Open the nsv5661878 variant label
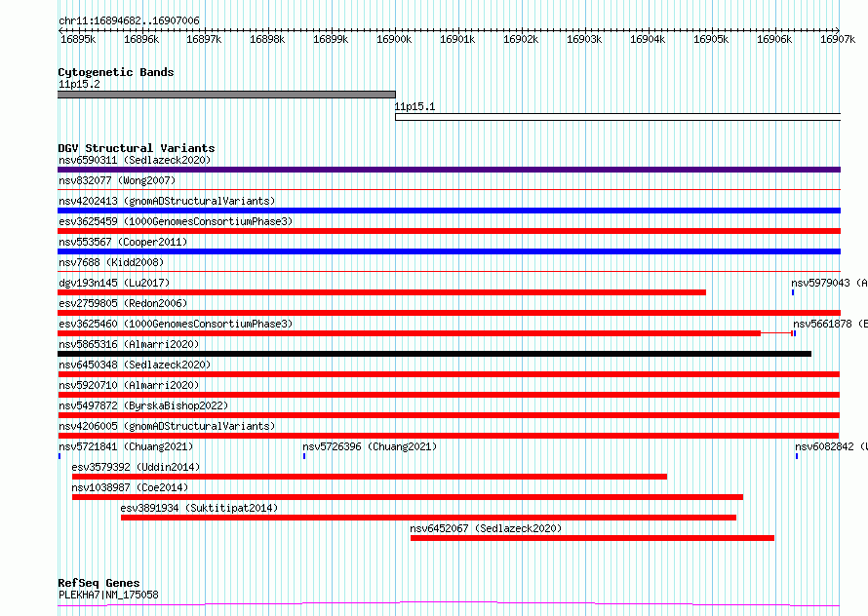This screenshot has width=868, height=616. (830, 324)
